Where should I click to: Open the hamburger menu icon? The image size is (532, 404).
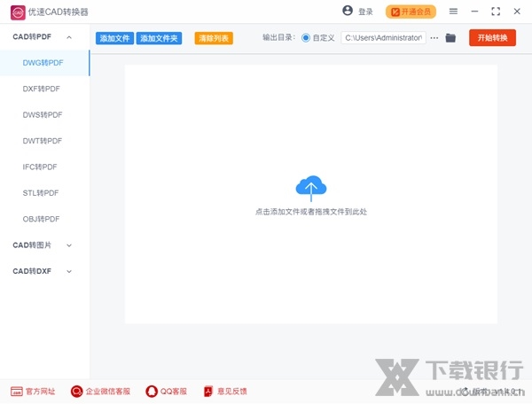453,12
